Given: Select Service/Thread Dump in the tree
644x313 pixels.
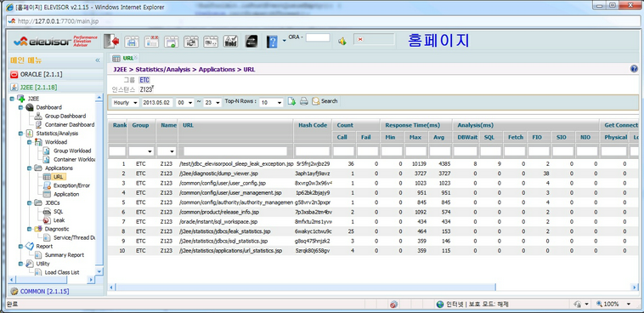Looking at the screenshot, I should coord(74,238).
